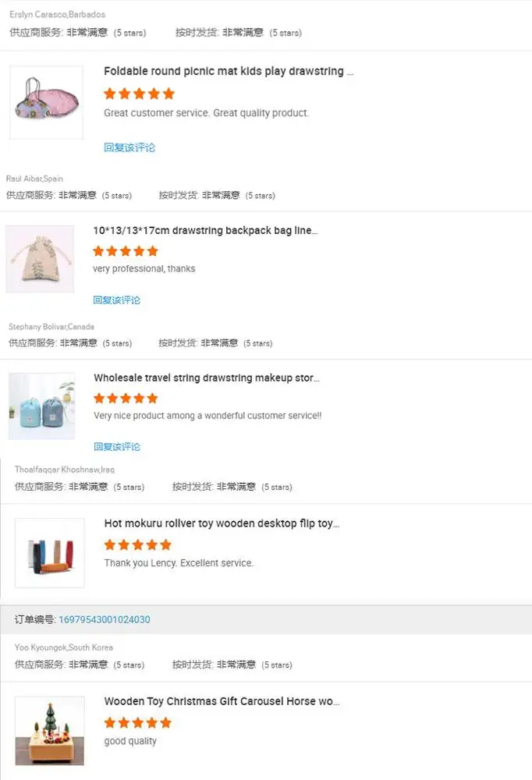
Task: Reply to the picnic mat review
Action: point(129,147)
